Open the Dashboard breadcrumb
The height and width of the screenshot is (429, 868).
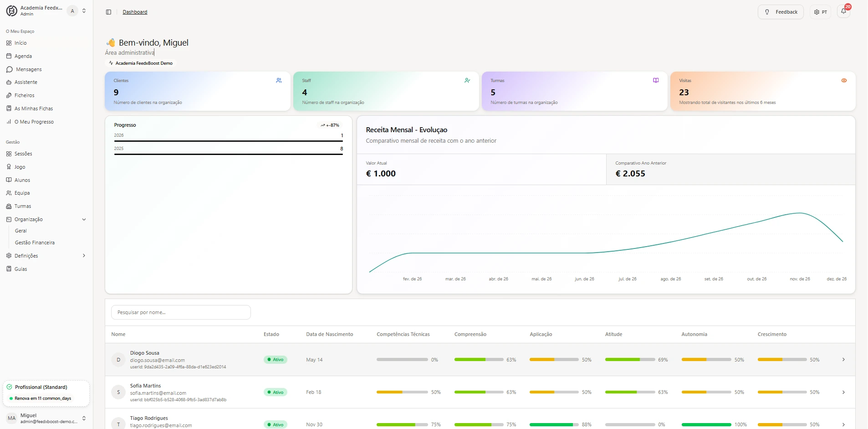pyautogui.click(x=134, y=11)
